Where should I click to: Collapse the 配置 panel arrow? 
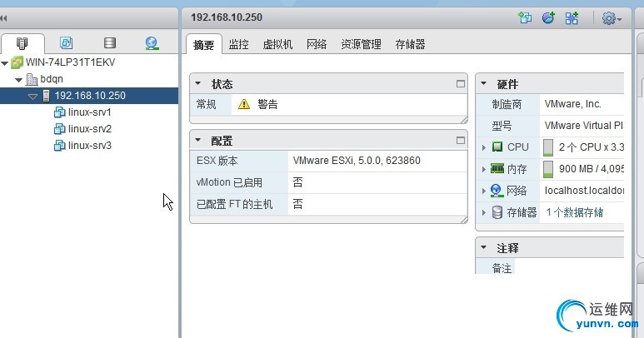[x=198, y=140]
